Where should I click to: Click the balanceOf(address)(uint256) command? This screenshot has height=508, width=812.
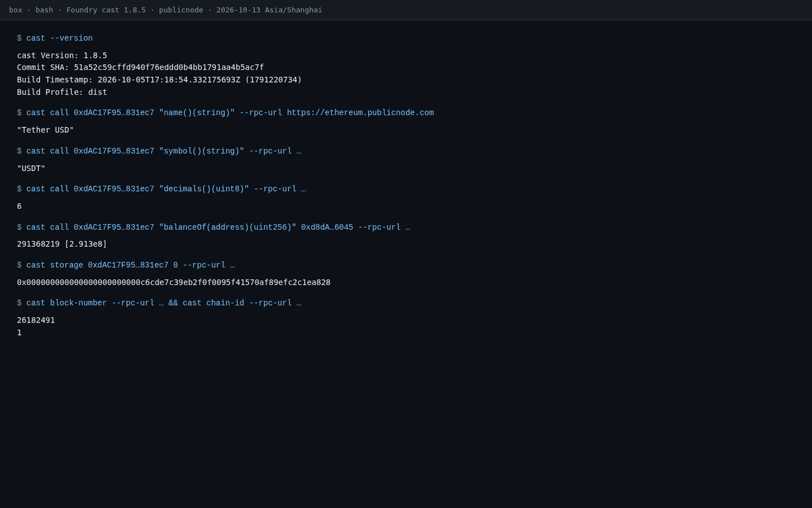[214, 227]
